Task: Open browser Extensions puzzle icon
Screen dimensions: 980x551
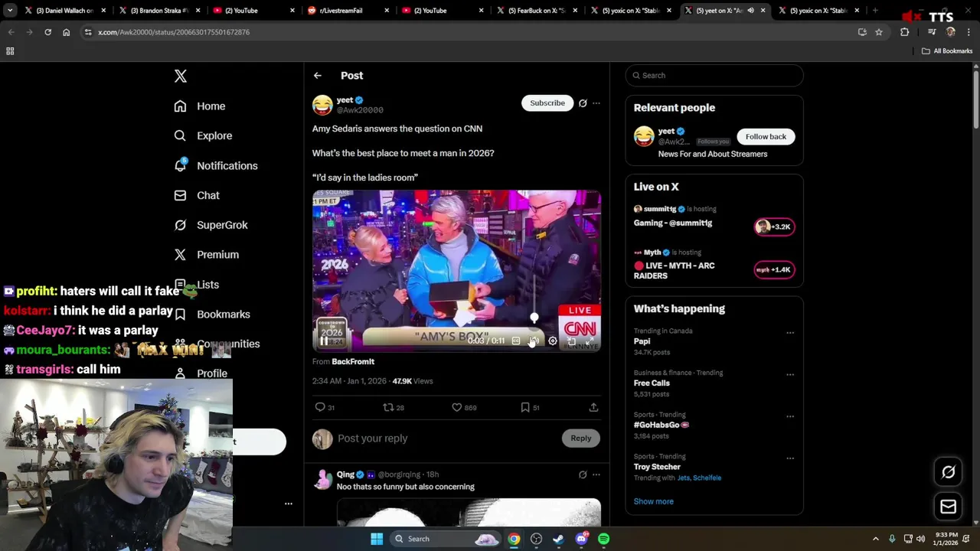Action: pos(905,32)
